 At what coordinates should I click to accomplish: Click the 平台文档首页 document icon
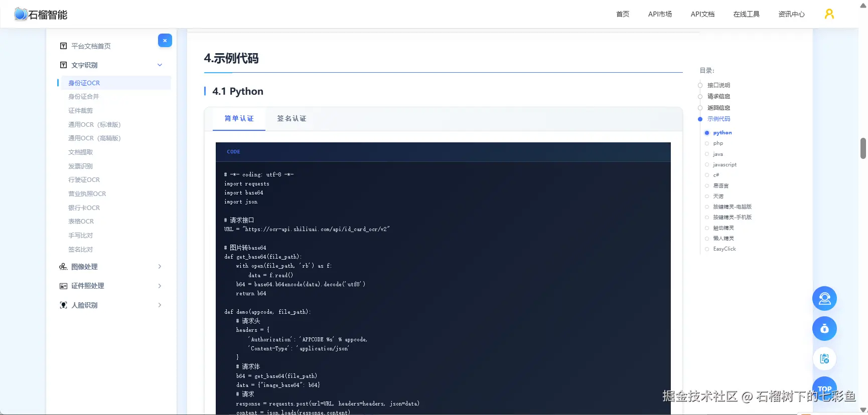coord(63,46)
